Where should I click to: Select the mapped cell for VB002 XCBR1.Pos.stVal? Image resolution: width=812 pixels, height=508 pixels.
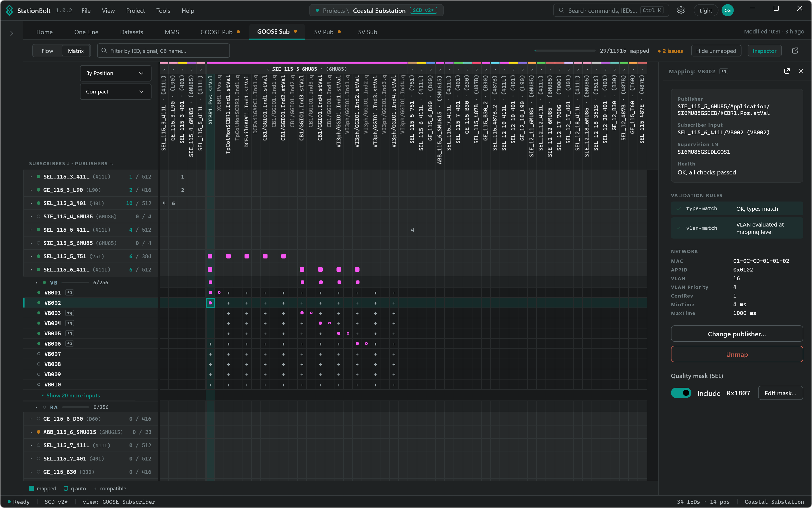[210, 303]
